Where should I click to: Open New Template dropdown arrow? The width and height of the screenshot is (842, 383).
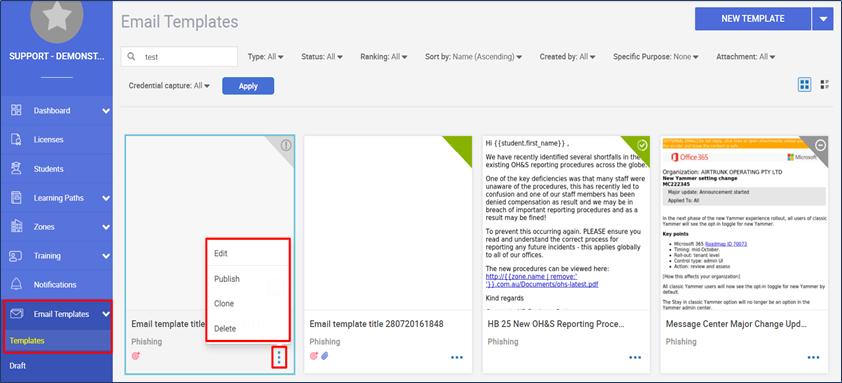823,19
